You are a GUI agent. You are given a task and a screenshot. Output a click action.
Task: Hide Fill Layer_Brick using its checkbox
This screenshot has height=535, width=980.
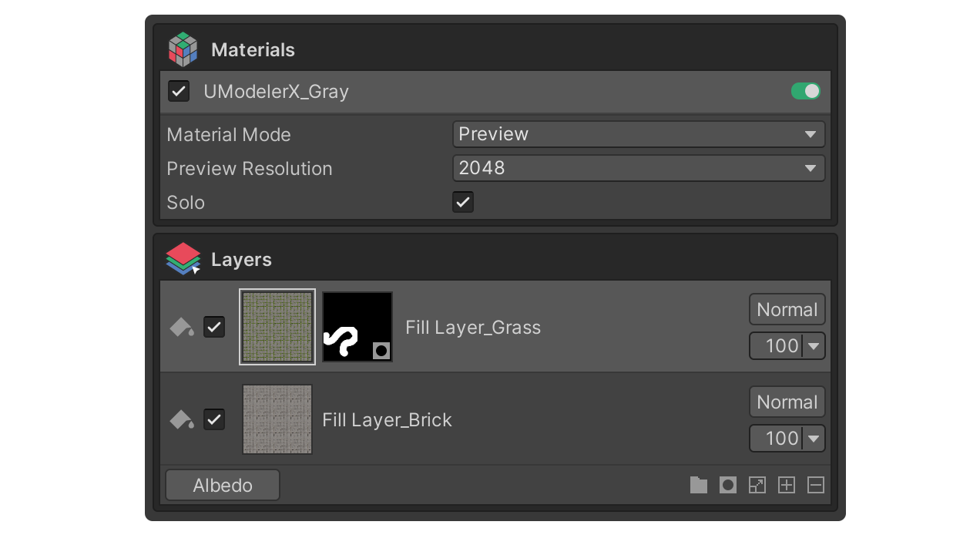click(214, 419)
